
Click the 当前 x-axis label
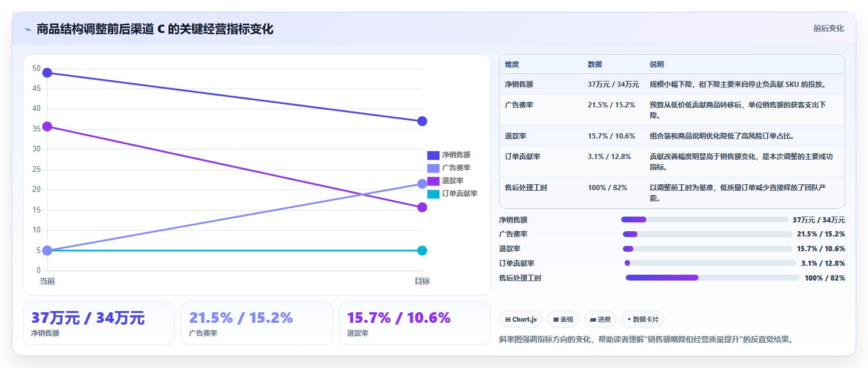(x=48, y=281)
